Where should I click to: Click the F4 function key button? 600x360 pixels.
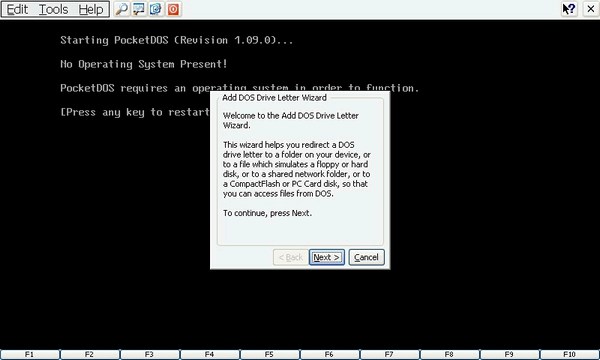click(210, 354)
